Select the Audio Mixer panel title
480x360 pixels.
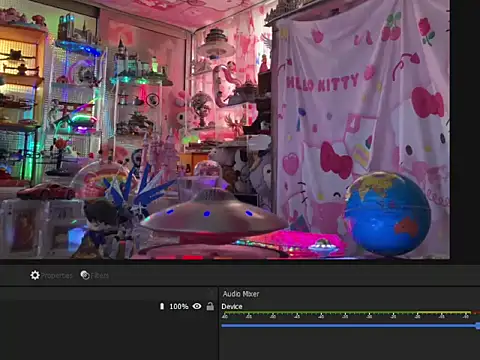[241, 294]
